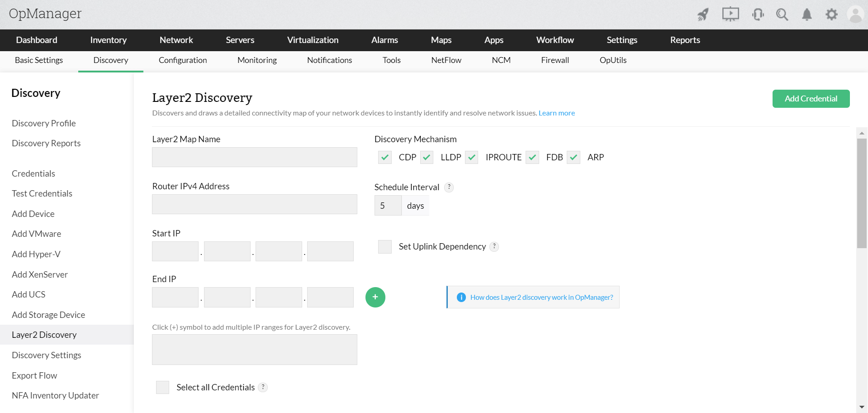The image size is (868, 413).
Task: Click the Layer2 Map Name input field
Action: (255, 157)
